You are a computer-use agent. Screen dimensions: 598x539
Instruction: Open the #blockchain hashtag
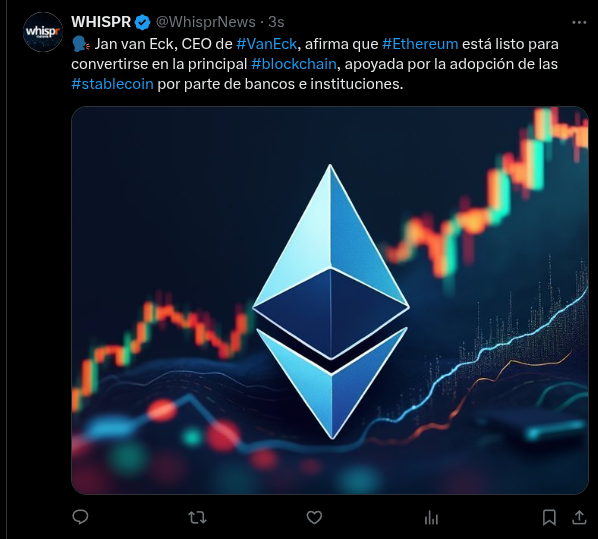click(294, 64)
